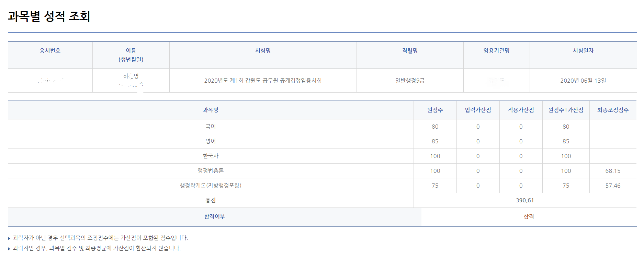Click the red 합격 result text
Viewport: 644px width, 261px height.
coord(529,217)
